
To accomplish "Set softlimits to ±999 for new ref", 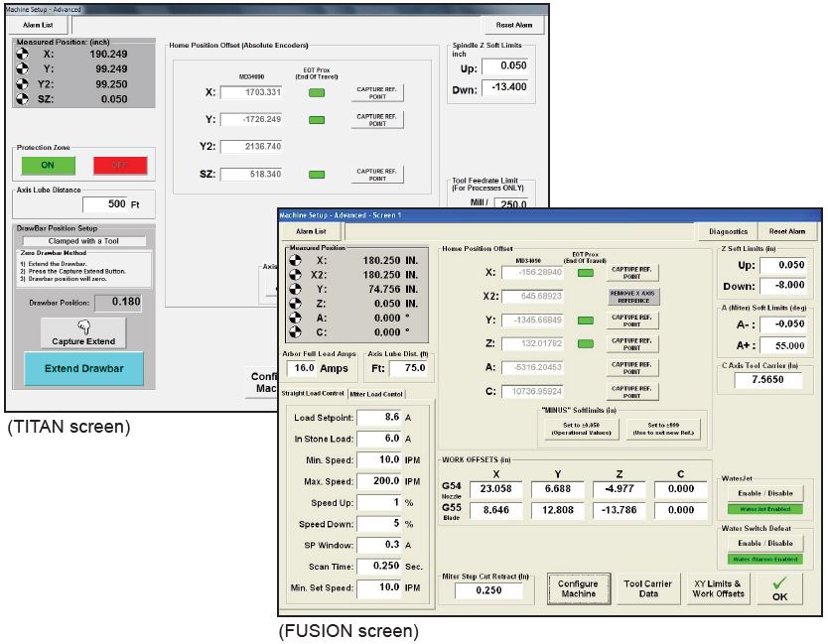I will click(663, 429).
